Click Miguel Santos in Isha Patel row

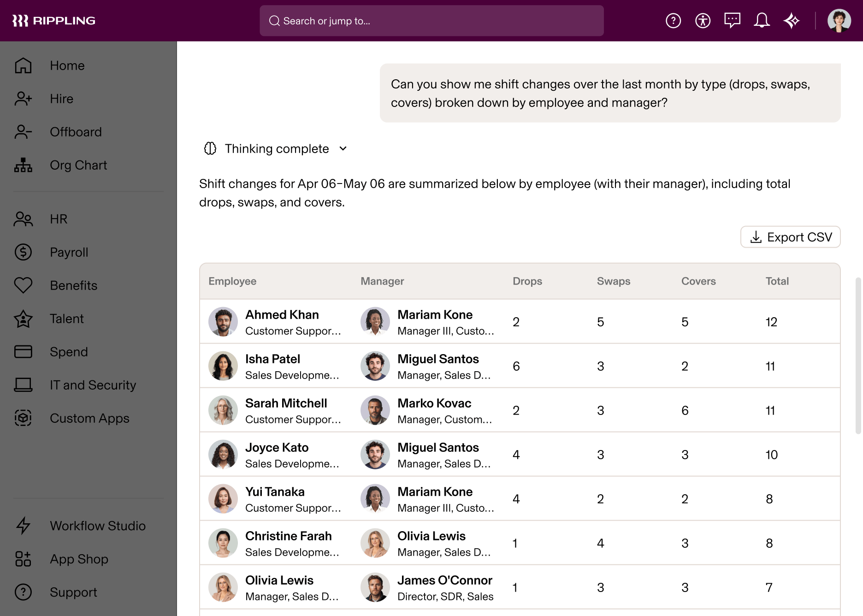[438, 359]
